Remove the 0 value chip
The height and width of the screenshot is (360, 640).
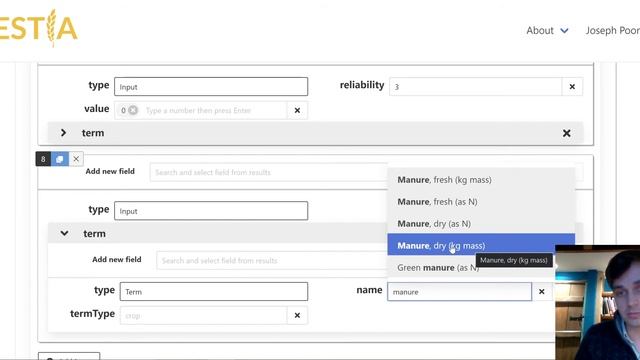133,110
